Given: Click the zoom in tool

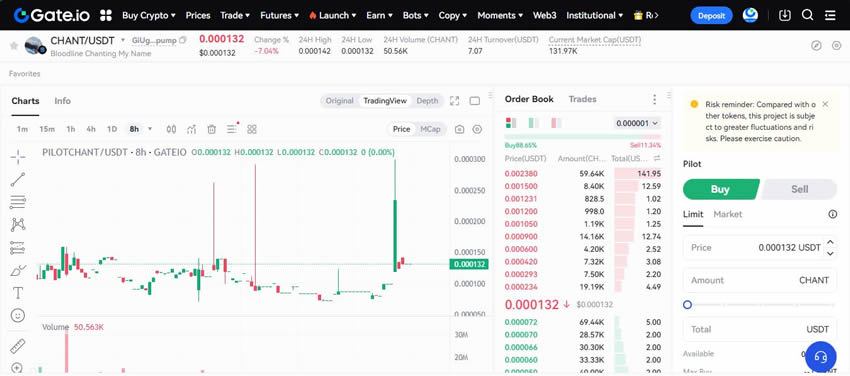Looking at the screenshot, I should [17, 367].
